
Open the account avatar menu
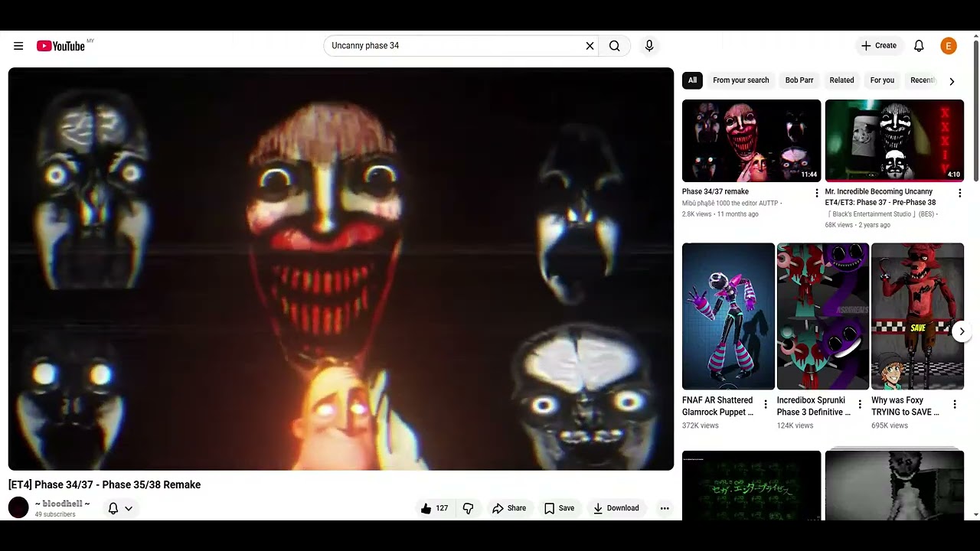(949, 46)
